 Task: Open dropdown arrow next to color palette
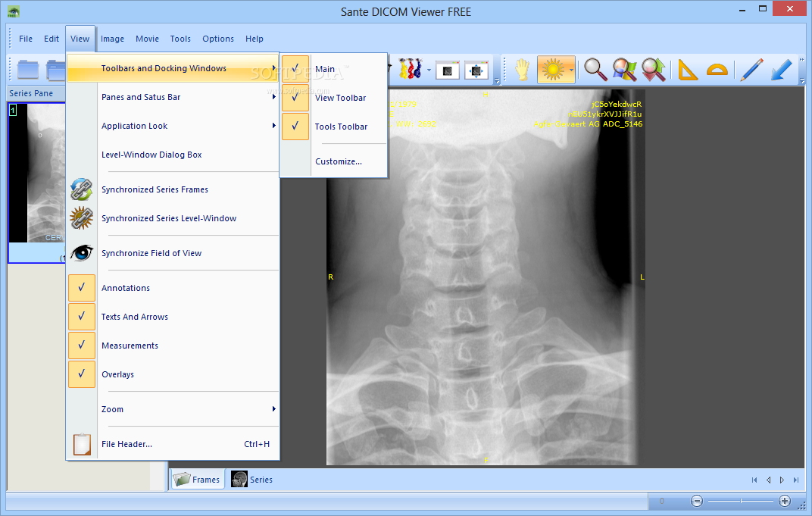(429, 70)
